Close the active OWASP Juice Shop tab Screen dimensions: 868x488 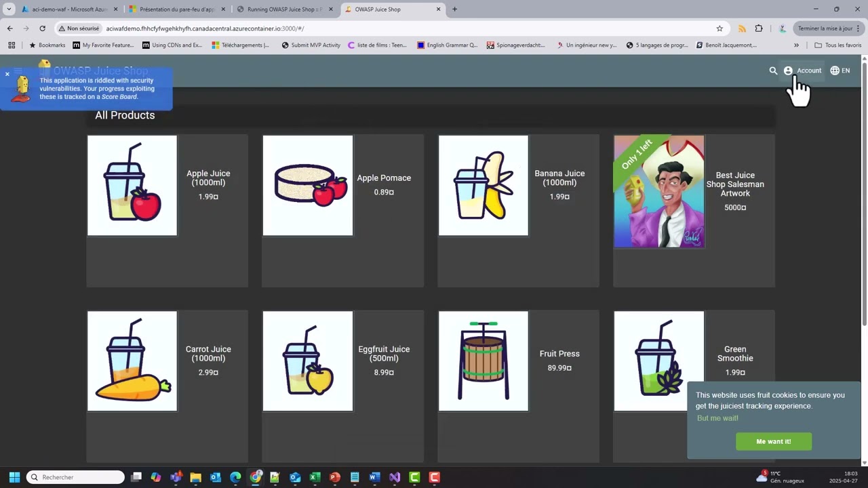pyautogui.click(x=439, y=9)
